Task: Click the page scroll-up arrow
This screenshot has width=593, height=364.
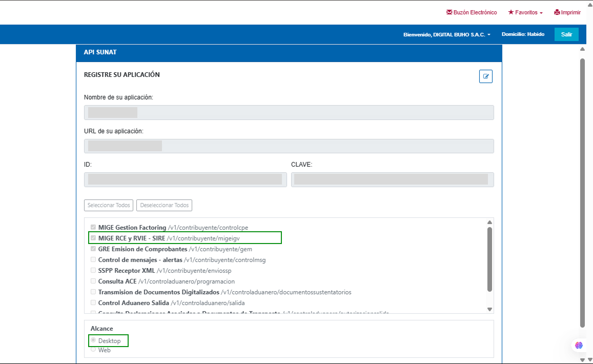Action: tap(582, 49)
